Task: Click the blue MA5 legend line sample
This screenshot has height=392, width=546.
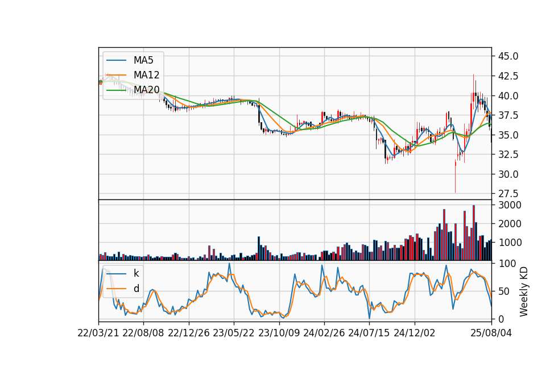Action: pos(116,61)
